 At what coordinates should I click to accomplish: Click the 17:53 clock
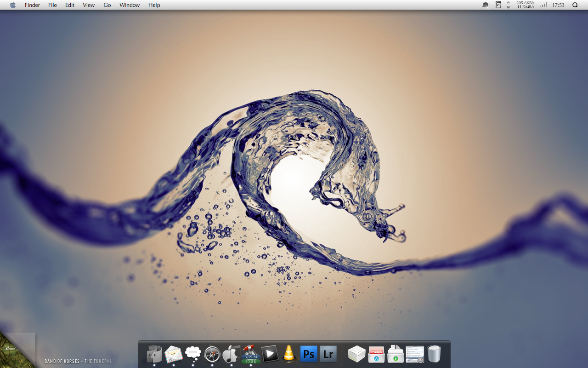(558, 5)
